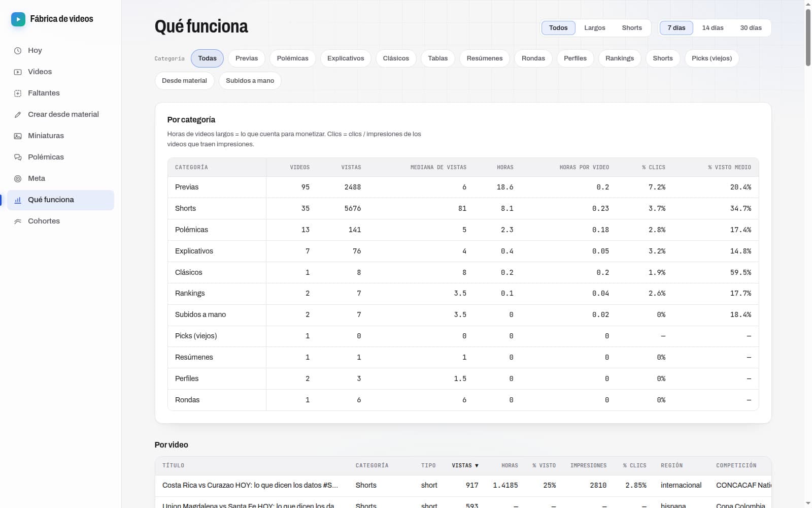Go to Videos in the sidebar

[60, 72]
